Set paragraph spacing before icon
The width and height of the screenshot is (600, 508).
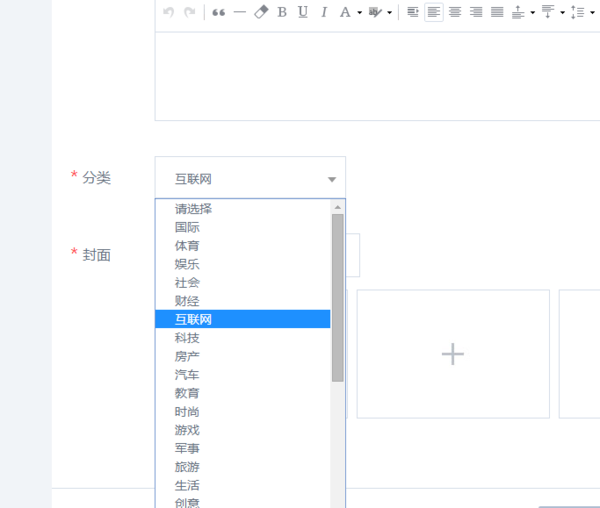pos(518,12)
